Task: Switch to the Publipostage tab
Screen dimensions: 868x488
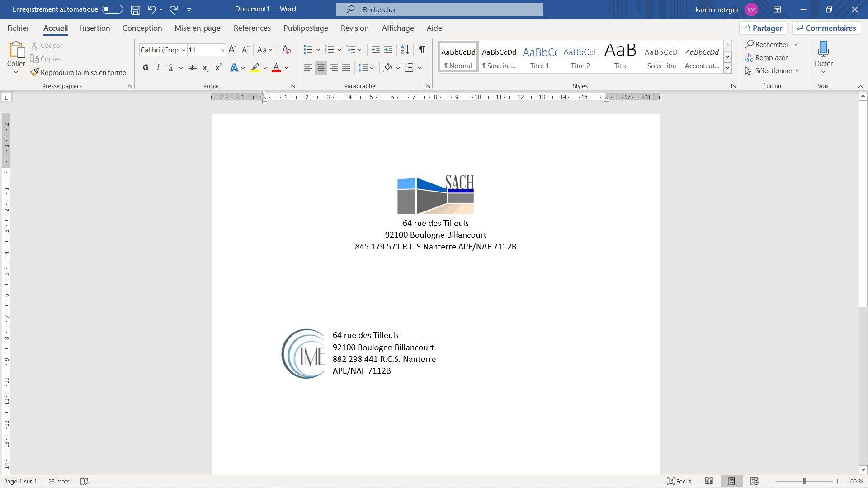Action: click(306, 28)
